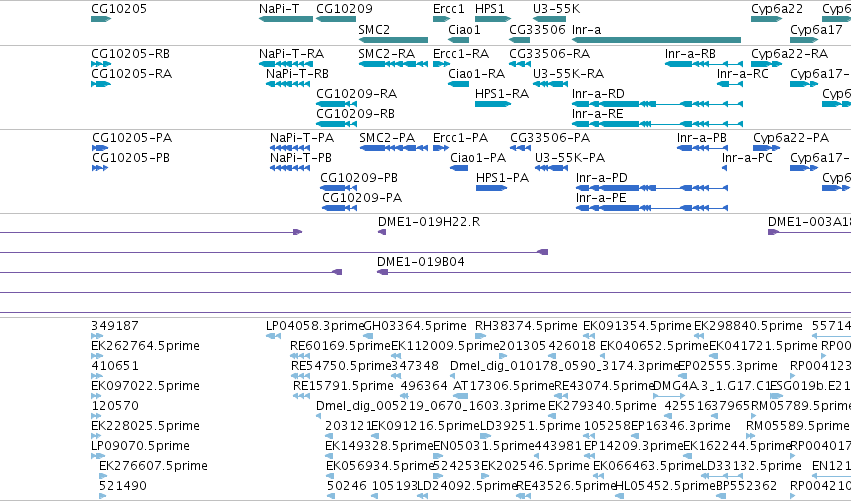Click EST LP04058.3prime

coord(314,326)
